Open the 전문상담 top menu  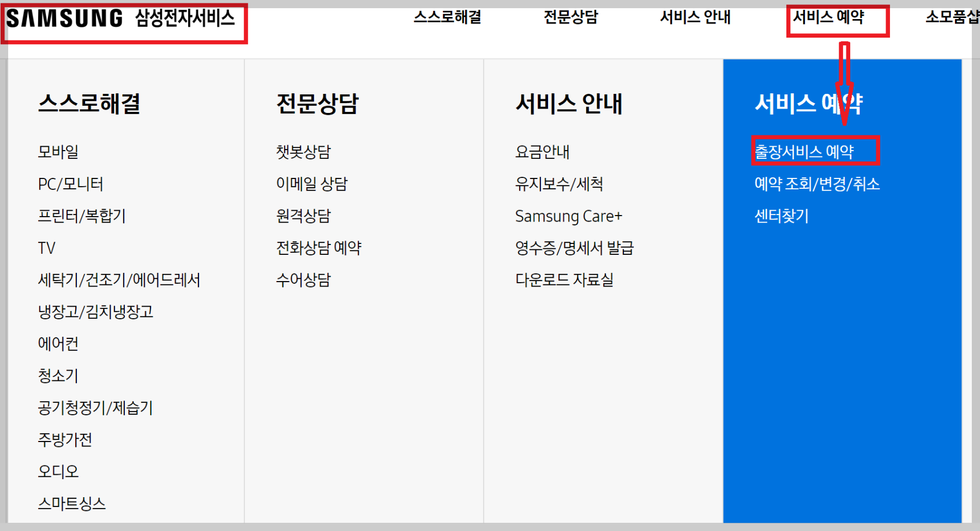(x=570, y=17)
